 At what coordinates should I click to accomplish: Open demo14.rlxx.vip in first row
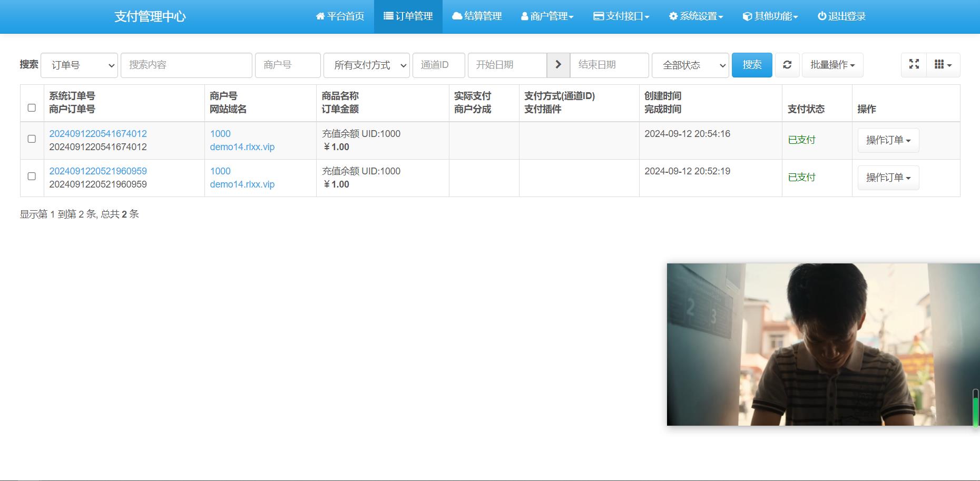tap(242, 147)
